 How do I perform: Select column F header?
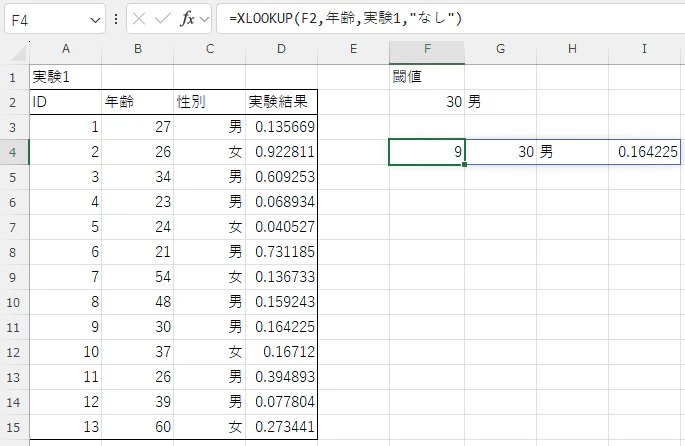tap(427, 49)
